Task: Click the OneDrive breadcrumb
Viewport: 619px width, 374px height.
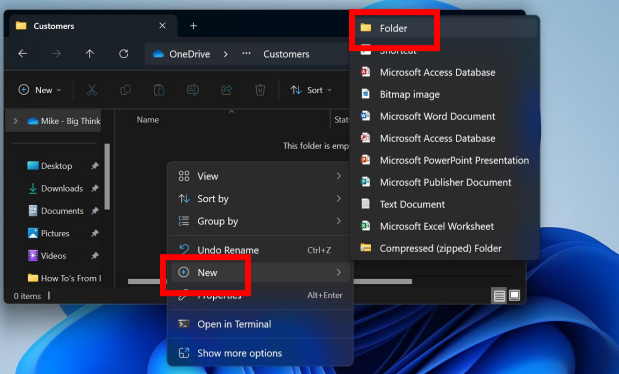Action: click(182, 54)
